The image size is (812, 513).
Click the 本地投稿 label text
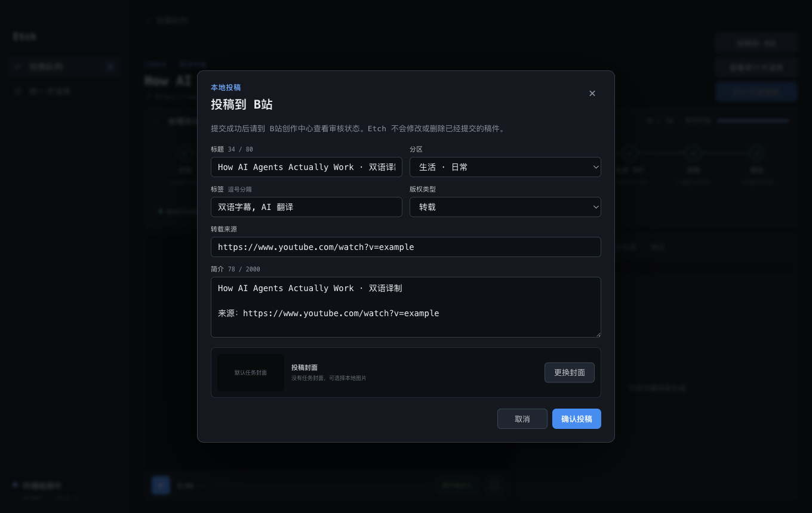click(226, 87)
